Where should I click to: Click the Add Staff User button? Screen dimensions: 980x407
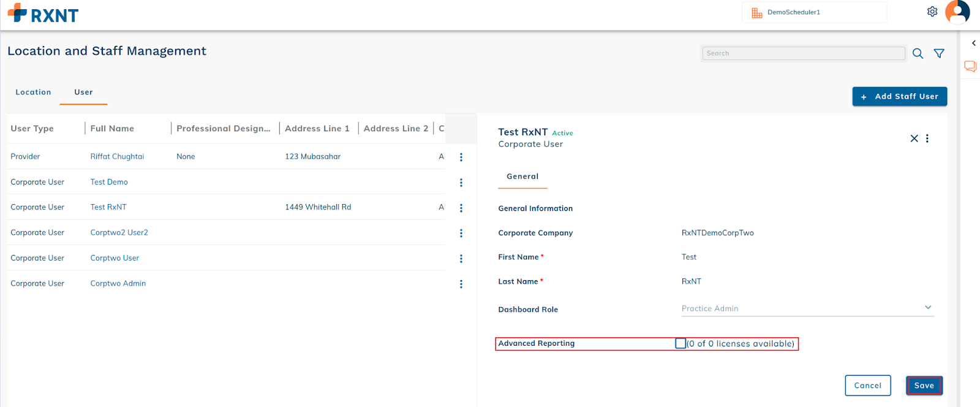point(899,96)
